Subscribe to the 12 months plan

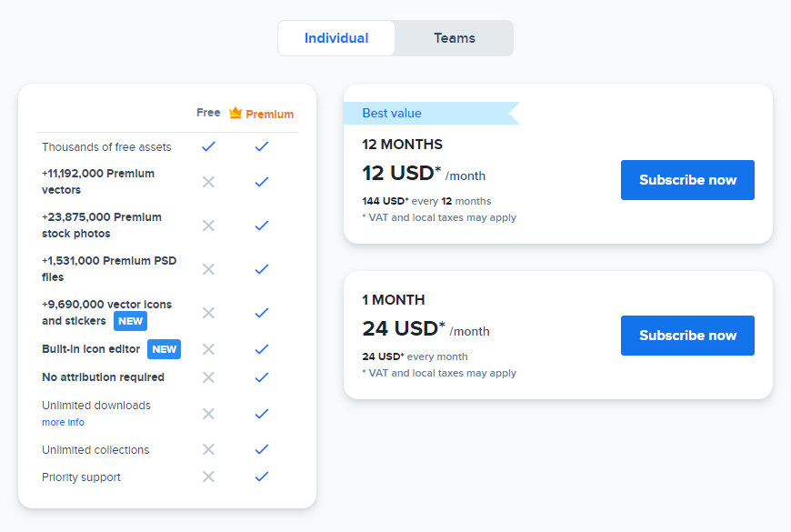687,179
